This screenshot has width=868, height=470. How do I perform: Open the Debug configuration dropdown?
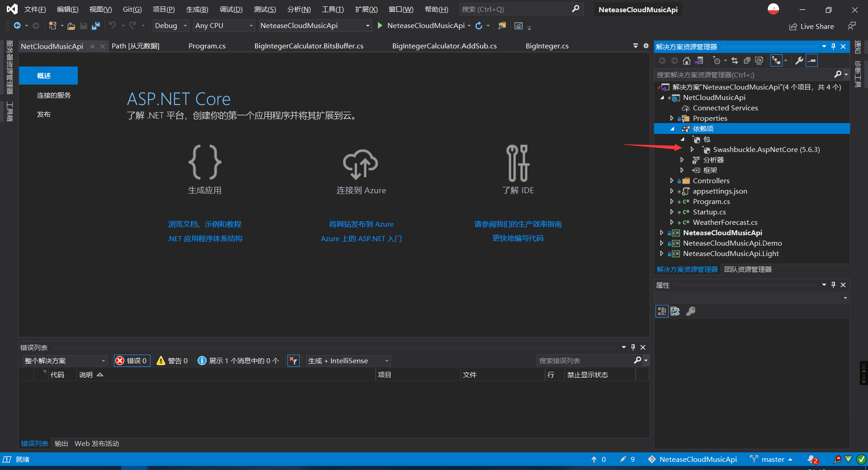(170, 26)
